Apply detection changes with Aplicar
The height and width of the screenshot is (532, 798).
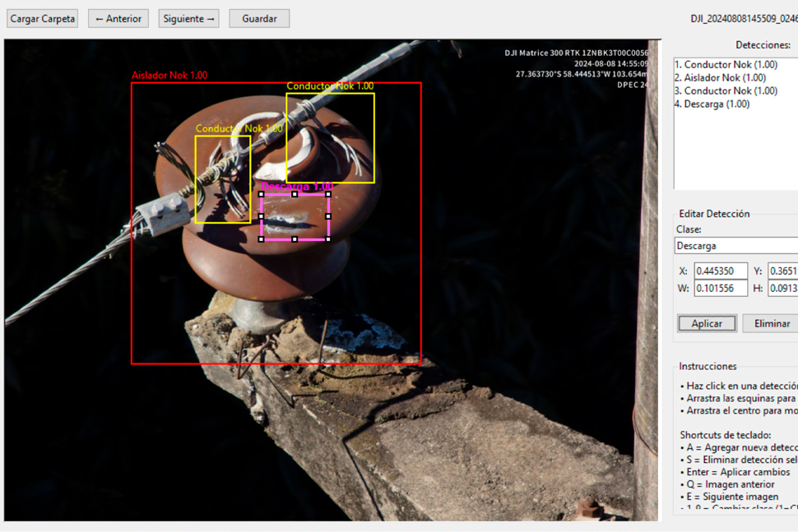[707, 323]
